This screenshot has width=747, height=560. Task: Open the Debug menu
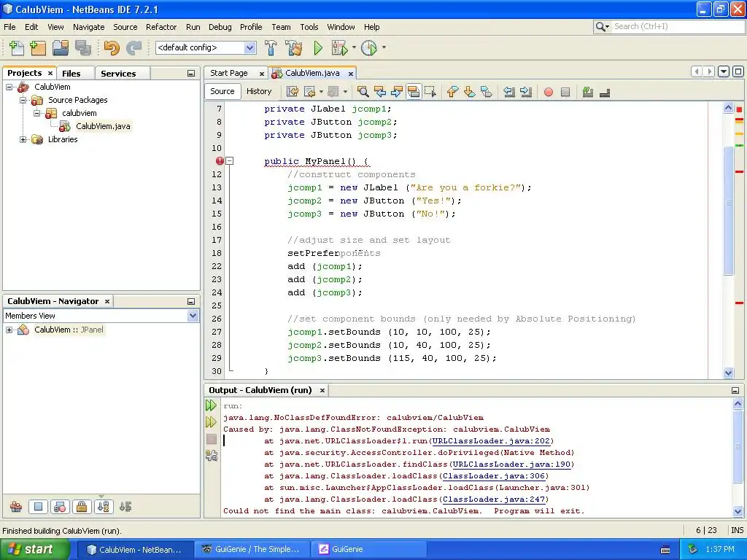click(x=220, y=27)
